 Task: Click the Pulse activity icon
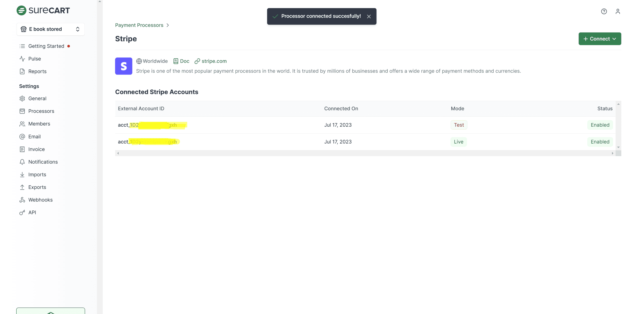22,59
